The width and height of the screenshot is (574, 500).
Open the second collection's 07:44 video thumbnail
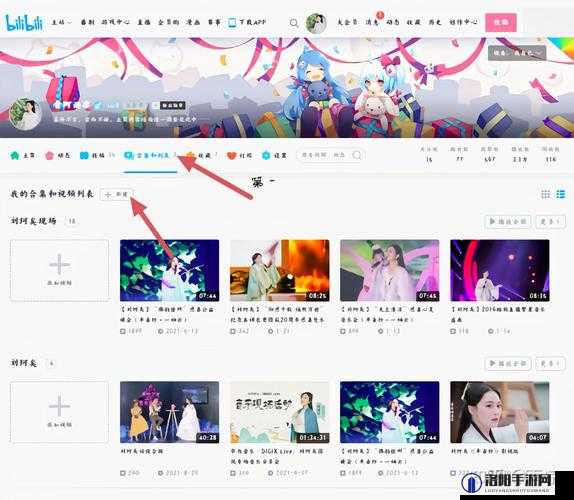point(390,412)
